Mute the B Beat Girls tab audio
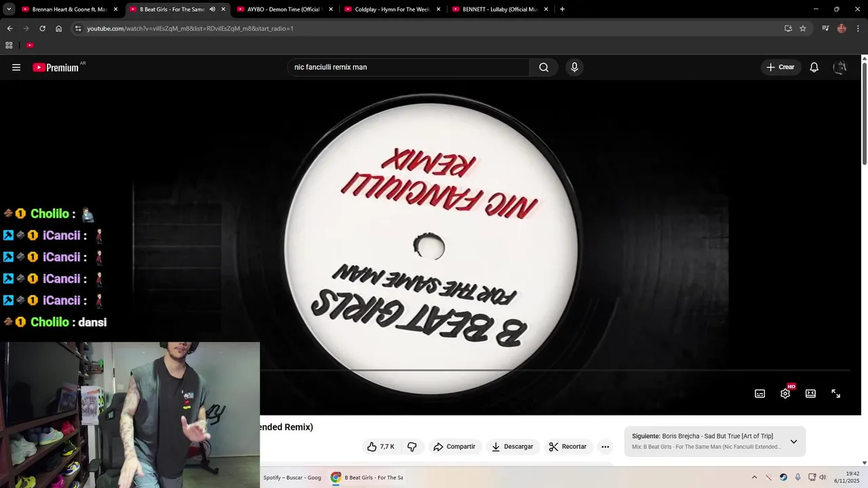 coord(212,9)
